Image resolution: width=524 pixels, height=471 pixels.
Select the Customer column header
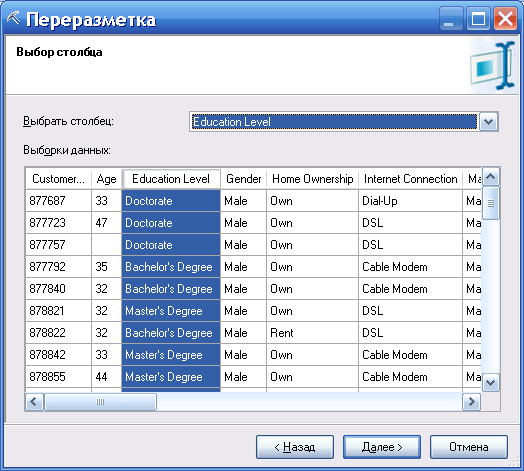pos(58,179)
